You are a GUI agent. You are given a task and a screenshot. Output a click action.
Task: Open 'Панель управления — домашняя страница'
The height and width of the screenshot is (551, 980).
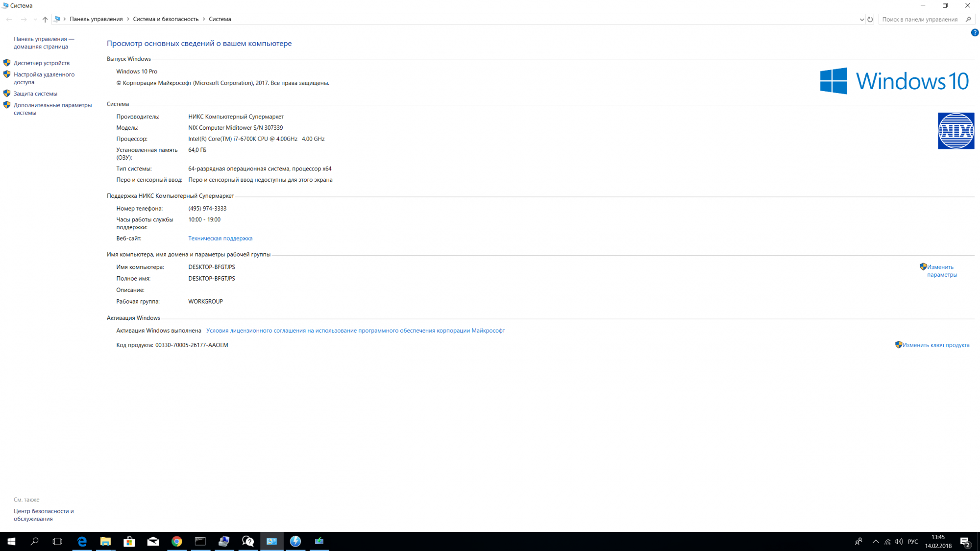point(44,43)
